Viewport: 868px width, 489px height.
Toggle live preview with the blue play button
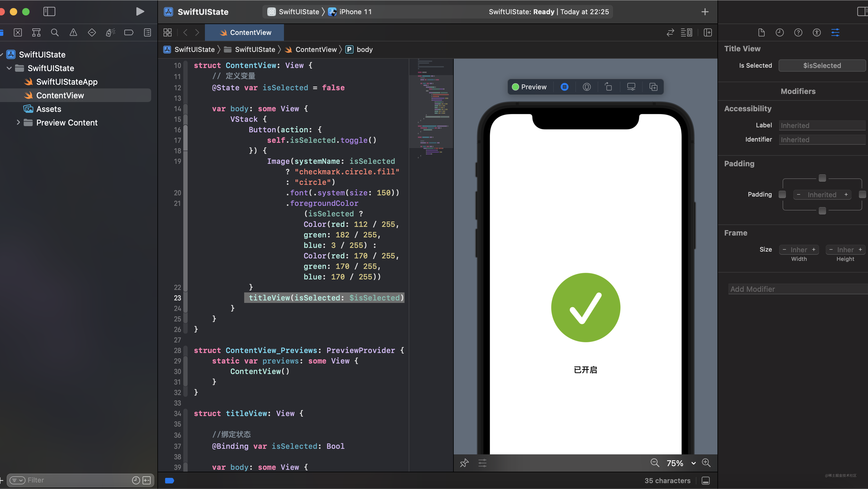pos(565,87)
